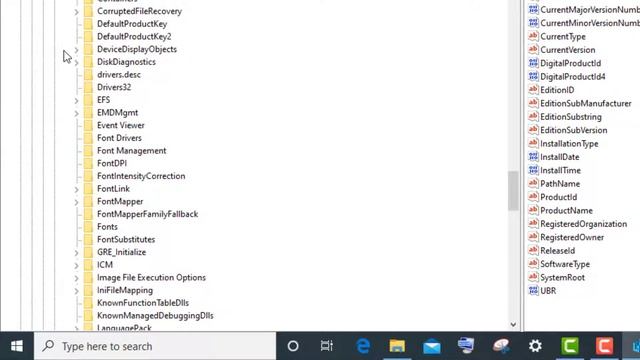Select the FontMapperFamilyFallback key
This screenshot has width=640, height=360.
coord(147,214)
